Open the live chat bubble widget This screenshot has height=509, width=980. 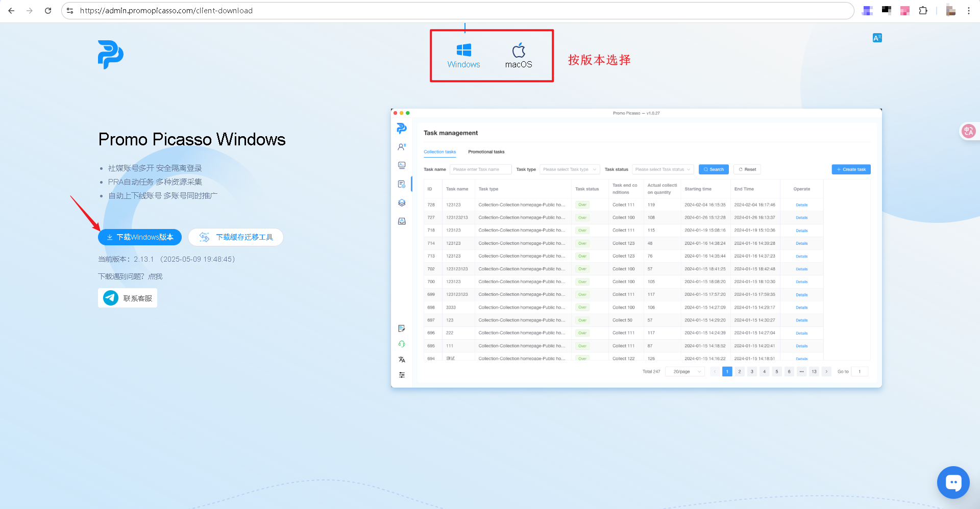(953, 482)
